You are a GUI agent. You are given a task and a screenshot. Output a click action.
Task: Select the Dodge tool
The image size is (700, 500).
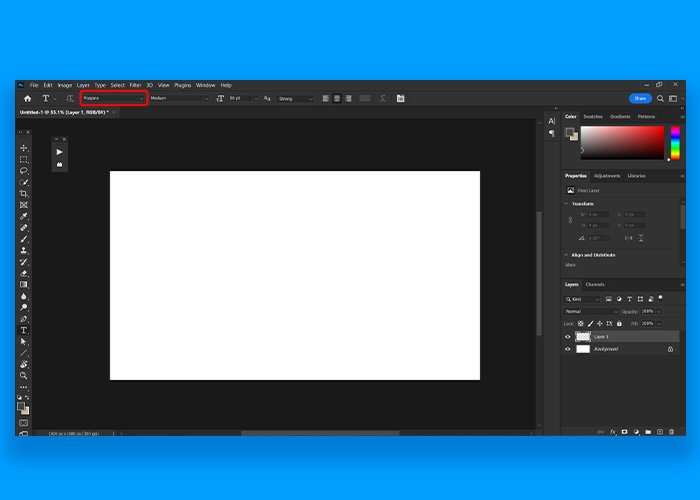point(24,308)
